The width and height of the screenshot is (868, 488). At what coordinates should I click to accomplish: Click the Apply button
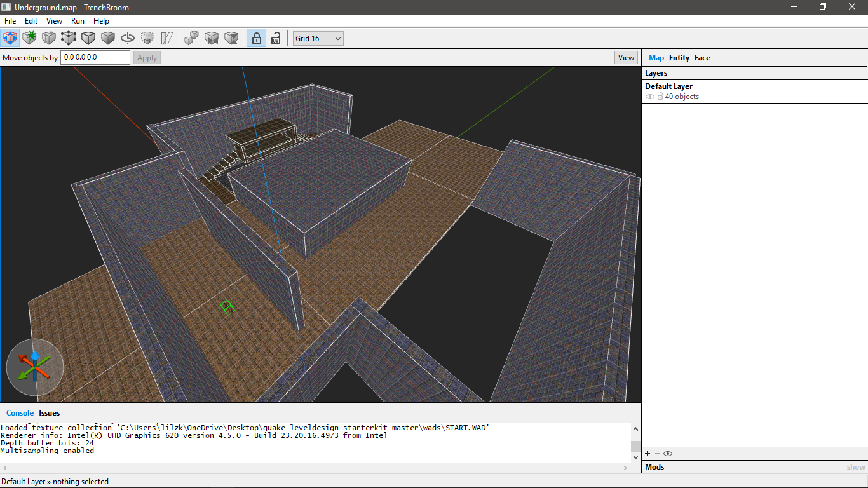click(147, 58)
